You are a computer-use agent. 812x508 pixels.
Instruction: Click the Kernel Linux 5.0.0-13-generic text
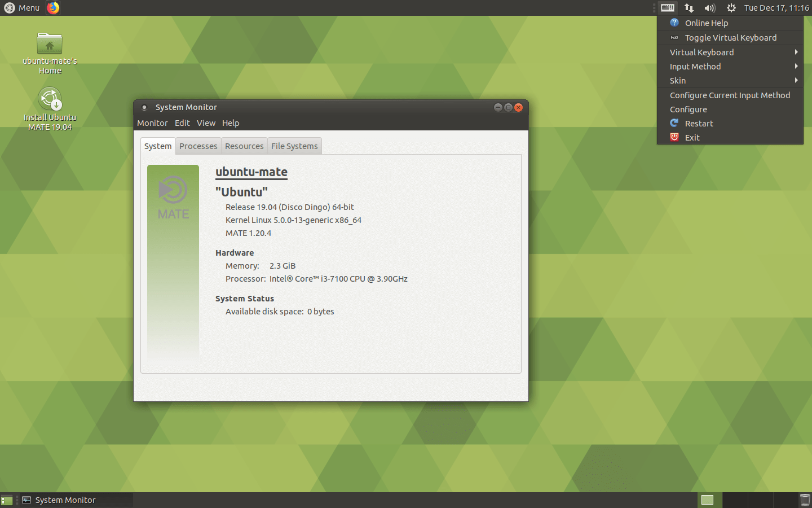(x=293, y=220)
